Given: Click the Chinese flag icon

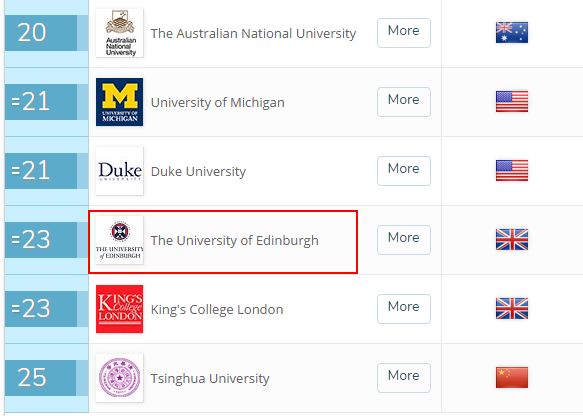Looking at the screenshot, I should click(x=512, y=377).
